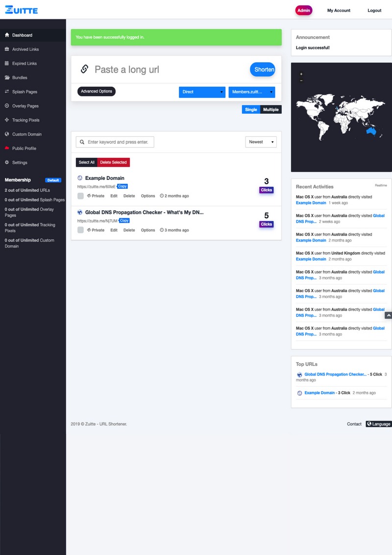392x555 pixels.
Task: Open the Direct redirect type dropdown
Action: click(202, 92)
